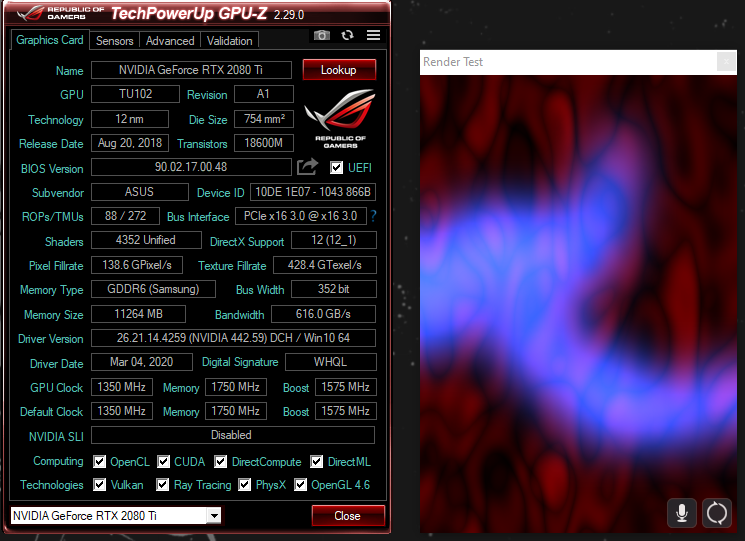The image size is (745, 541).
Task: Click the Driver Date value Mar 04, 2020
Action: pyautogui.click(x=142, y=362)
